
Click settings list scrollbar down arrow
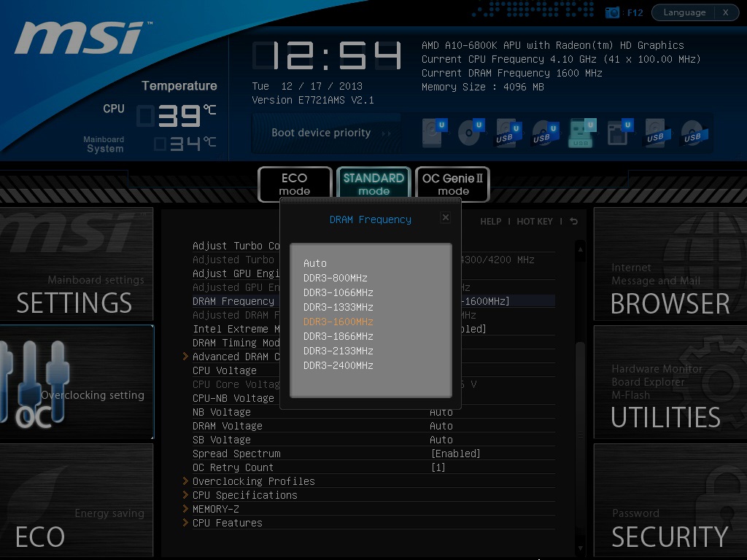coord(580,548)
